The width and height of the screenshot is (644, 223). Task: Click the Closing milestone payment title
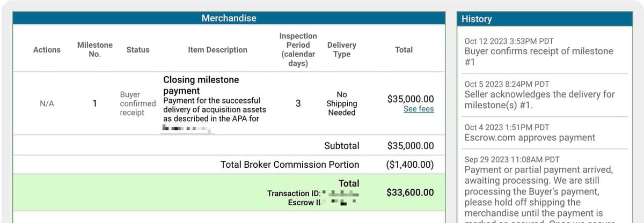pos(201,85)
